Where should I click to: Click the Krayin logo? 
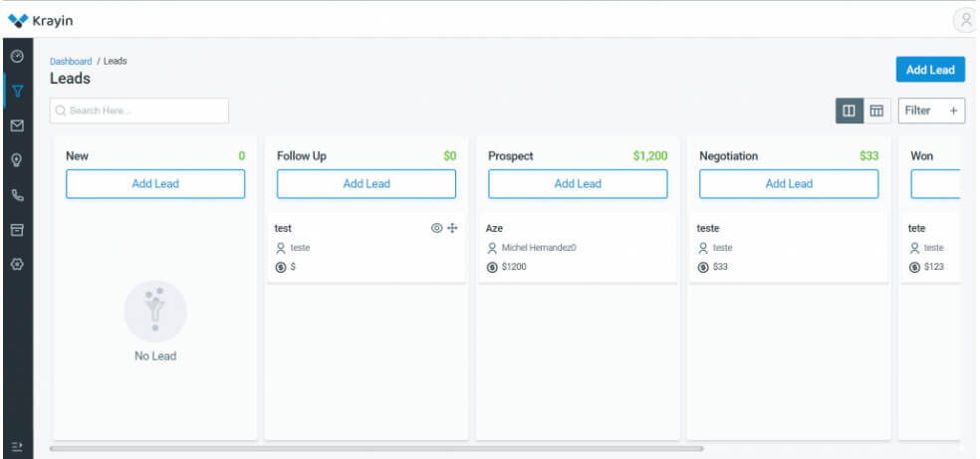tap(41, 21)
